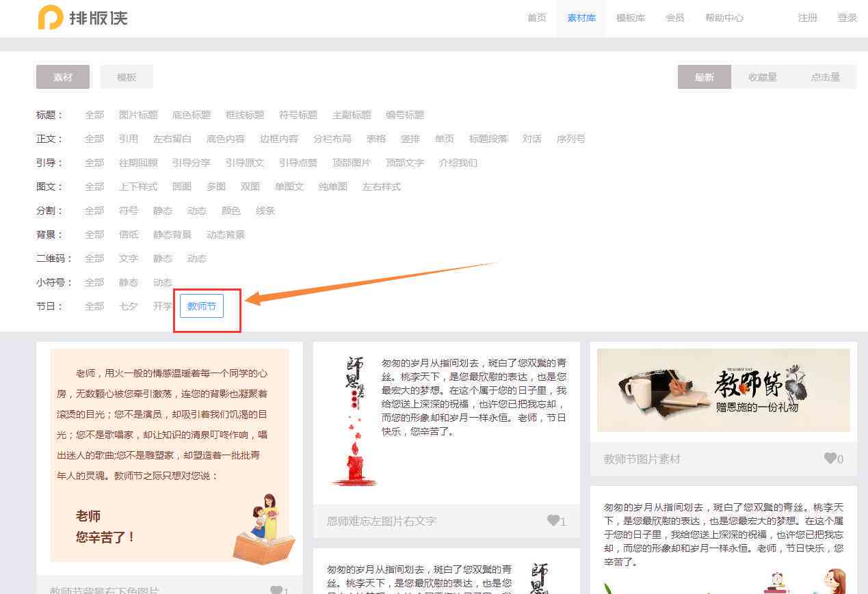
Task: Click the 登录 link
Action: [x=847, y=18]
